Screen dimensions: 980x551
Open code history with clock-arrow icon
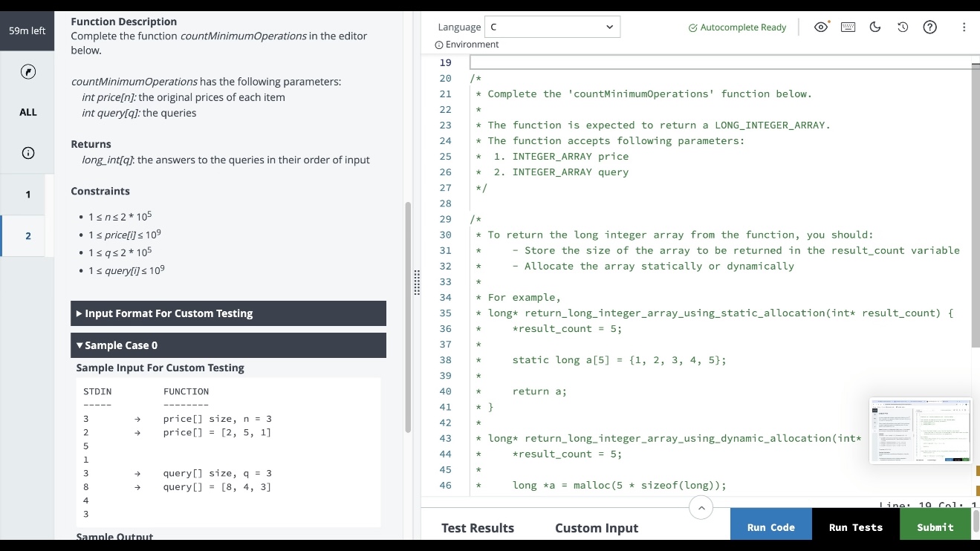pos(903,27)
